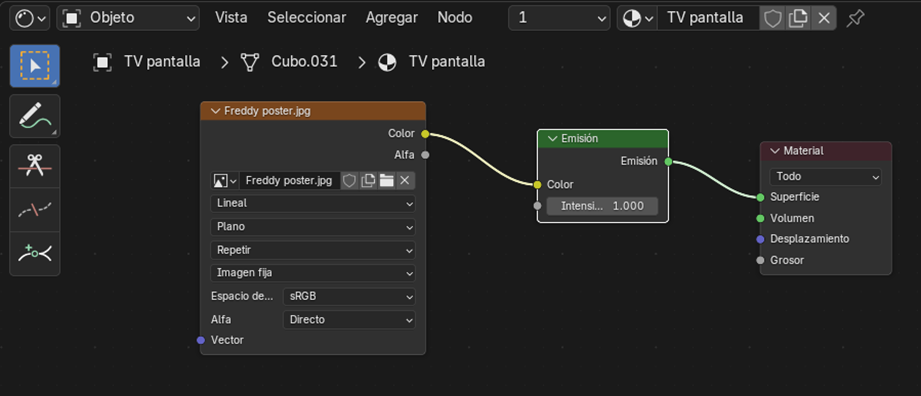Viewport: 921px width, 396px height.
Task: Open the Imagen fija source dropdown
Action: point(313,273)
